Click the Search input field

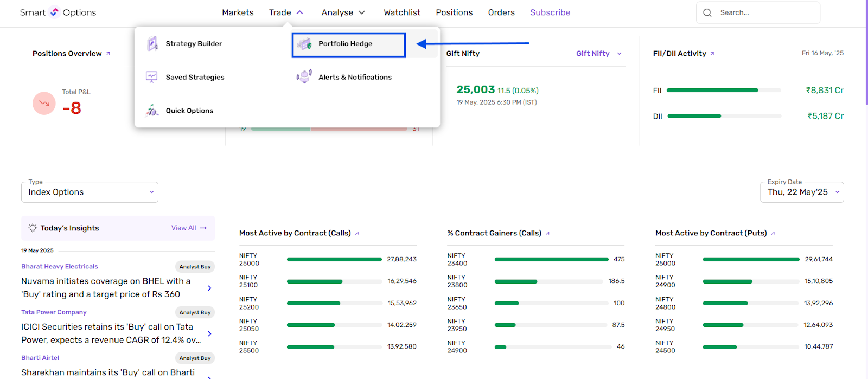(765, 12)
